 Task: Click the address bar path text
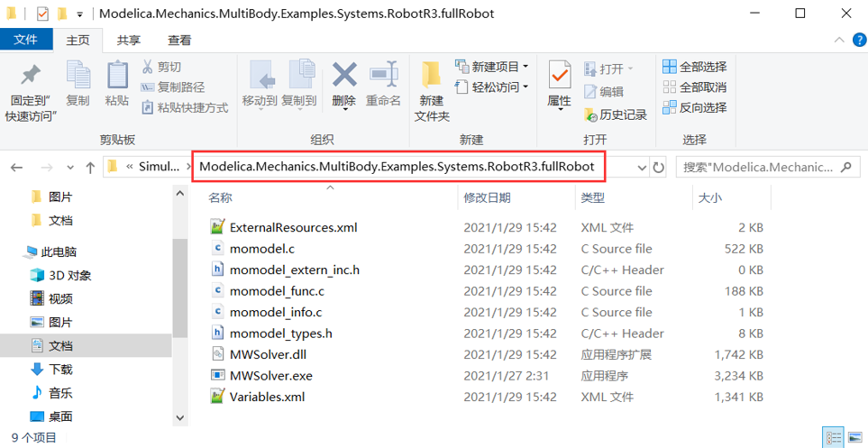[397, 167]
